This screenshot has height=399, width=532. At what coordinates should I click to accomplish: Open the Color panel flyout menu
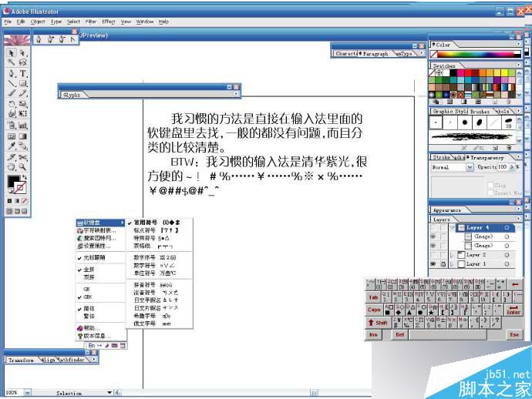tap(518, 44)
